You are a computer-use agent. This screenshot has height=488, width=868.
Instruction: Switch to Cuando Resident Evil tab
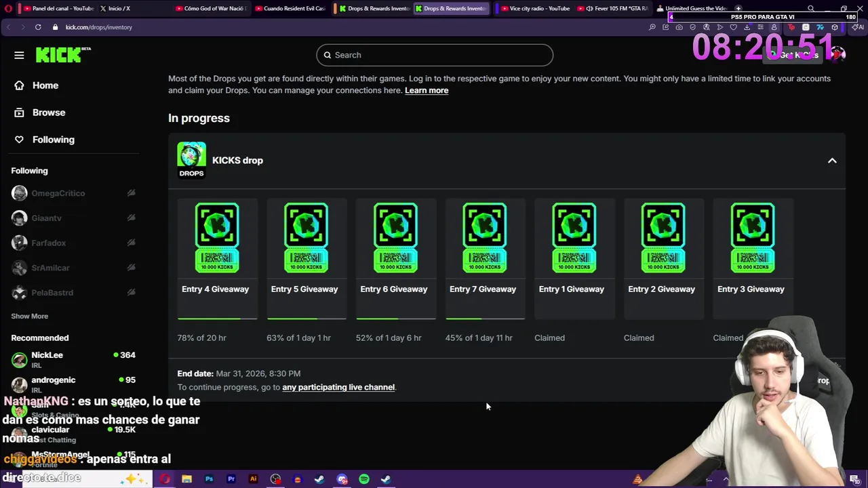[290, 8]
